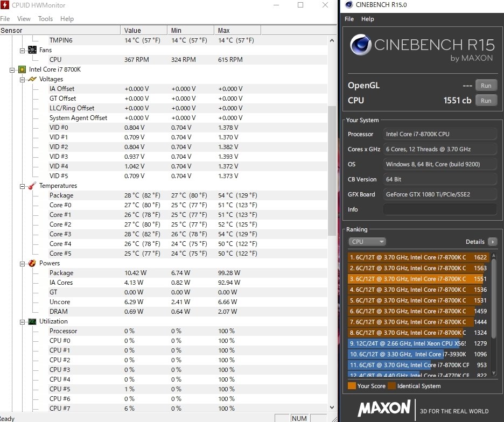The height and width of the screenshot is (422, 504).
Task: Open HWMonitor File menu
Action: [x=5, y=19]
